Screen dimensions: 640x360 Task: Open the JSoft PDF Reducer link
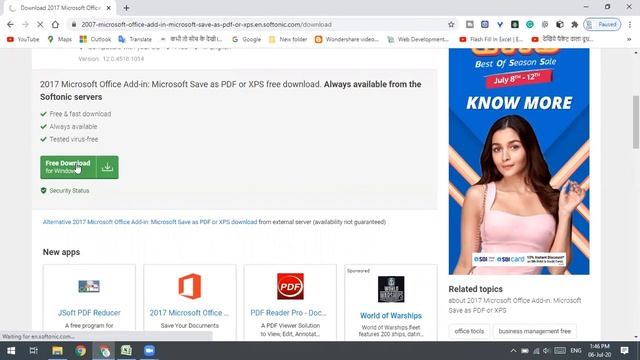[89, 313]
